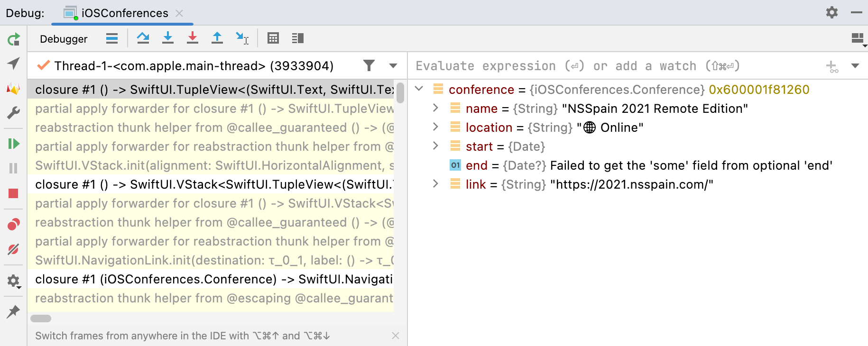Click the Rerun debug session icon
Screen dimensions: 868x346
coord(14,39)
